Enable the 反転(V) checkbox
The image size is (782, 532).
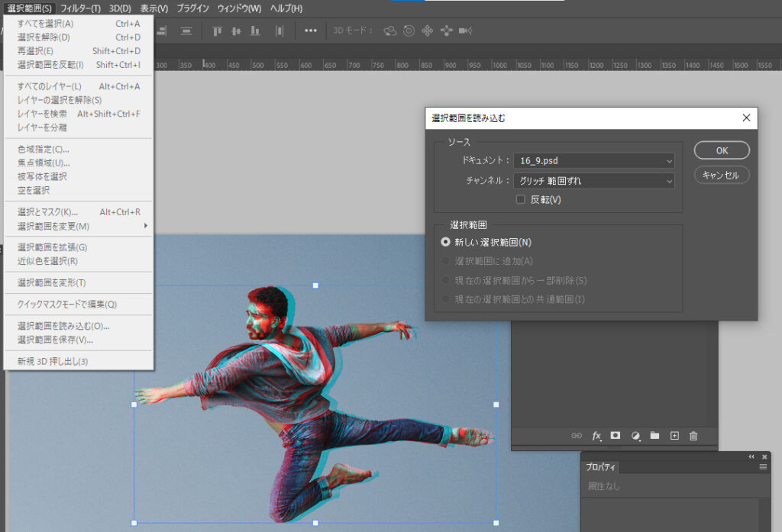click(521, 200)
